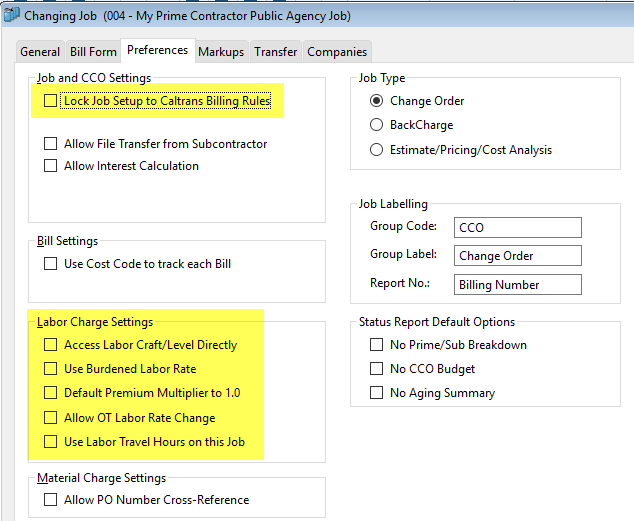634x521 pixels.
Task: Enable Allow PO Number Cross-Reference
Action: pyautogui.click(x=51, y=500)
